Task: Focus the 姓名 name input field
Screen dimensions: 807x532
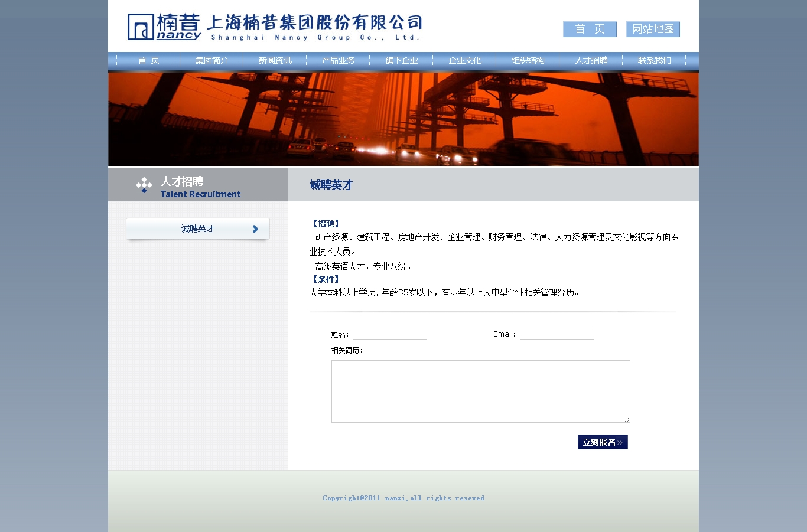Action: tap(390, 334)
